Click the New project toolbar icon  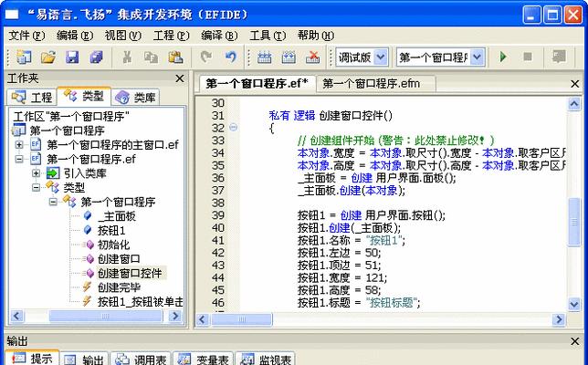click(x=25, y=57)
